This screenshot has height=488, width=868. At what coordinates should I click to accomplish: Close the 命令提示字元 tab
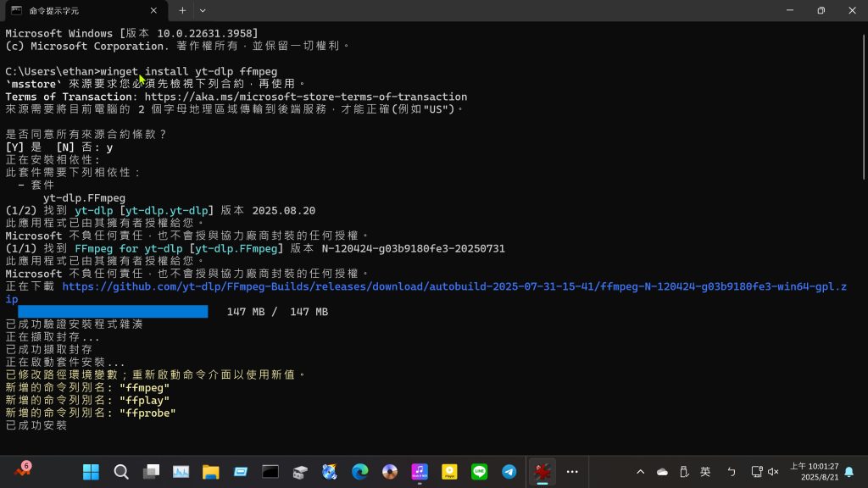pos(153,10)
